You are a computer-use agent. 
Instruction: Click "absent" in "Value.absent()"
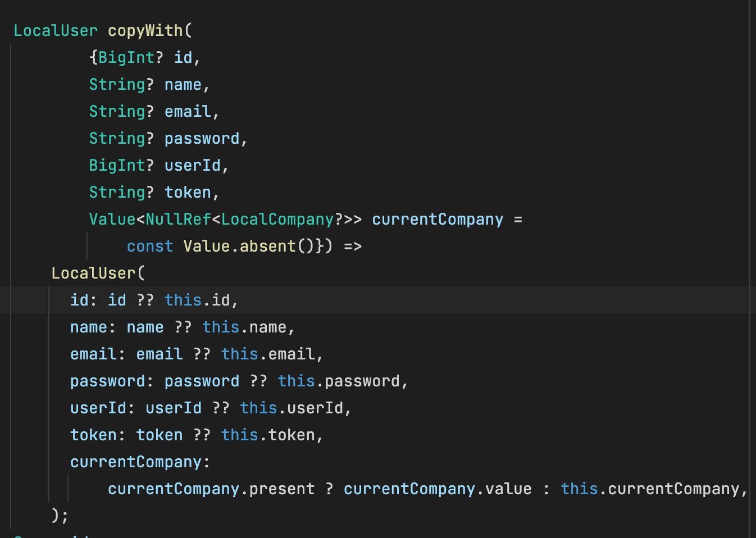pyautogui.click(x=268, y=246)
